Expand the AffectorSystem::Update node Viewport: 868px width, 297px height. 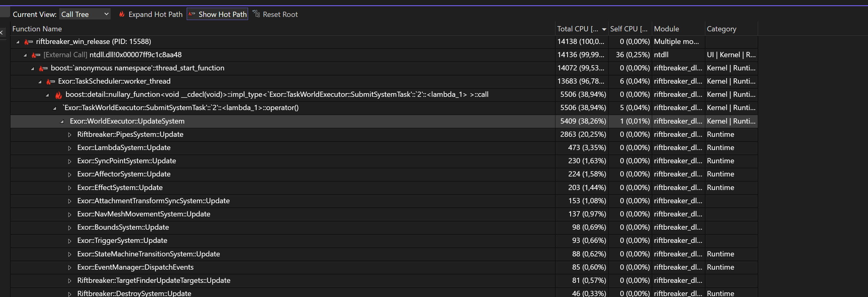pyautogui.click(x=69, y=175)
